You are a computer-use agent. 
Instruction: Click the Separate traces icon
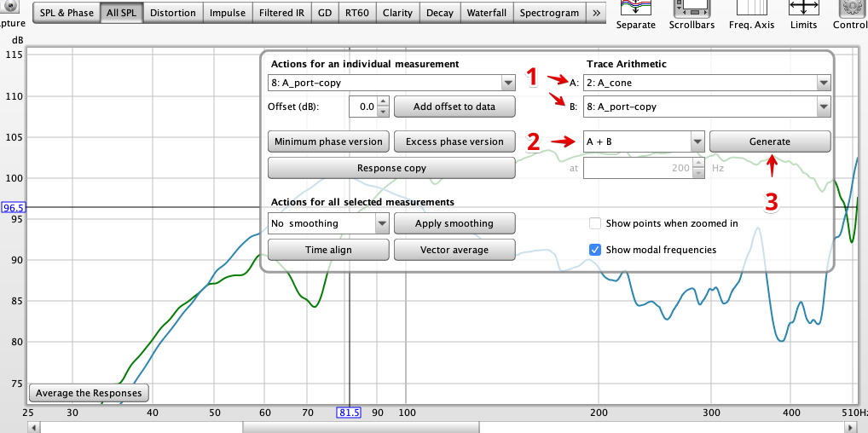click(635, 7)
